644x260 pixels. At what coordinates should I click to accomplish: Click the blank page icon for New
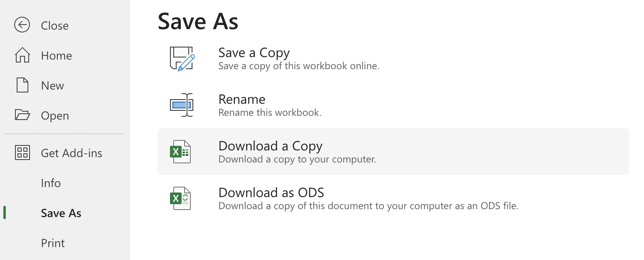[22, 85]
